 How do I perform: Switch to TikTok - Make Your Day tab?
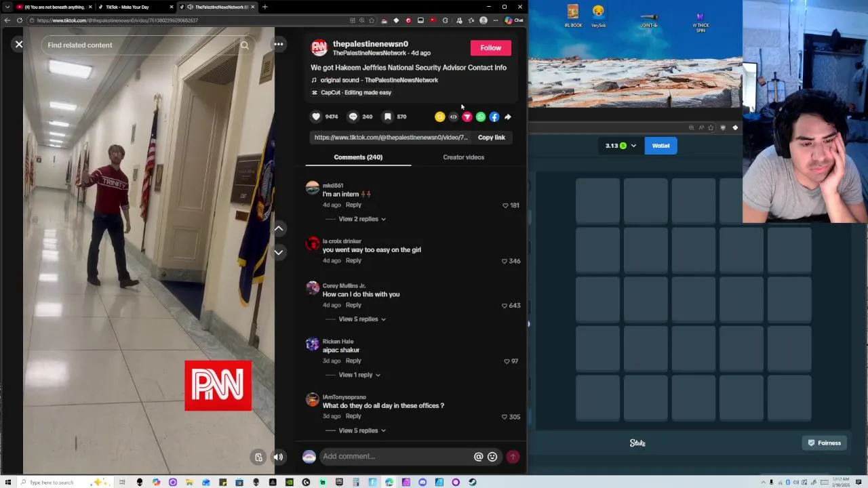(x=134, y=7)
